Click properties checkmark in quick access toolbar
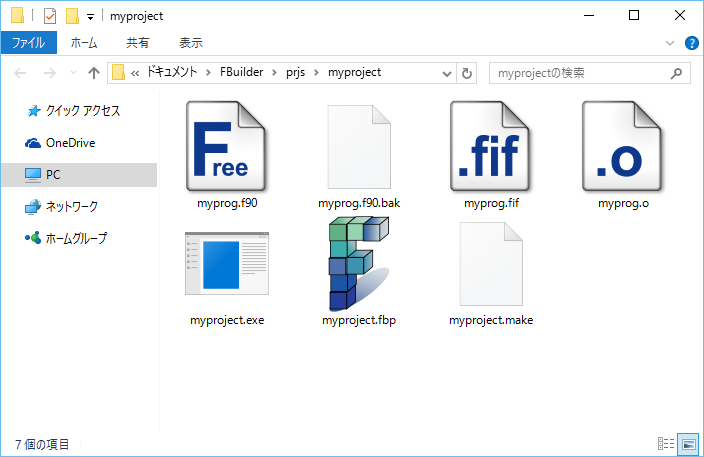The height and width of the screenshot is (457, 704). (x=50, y=16)
